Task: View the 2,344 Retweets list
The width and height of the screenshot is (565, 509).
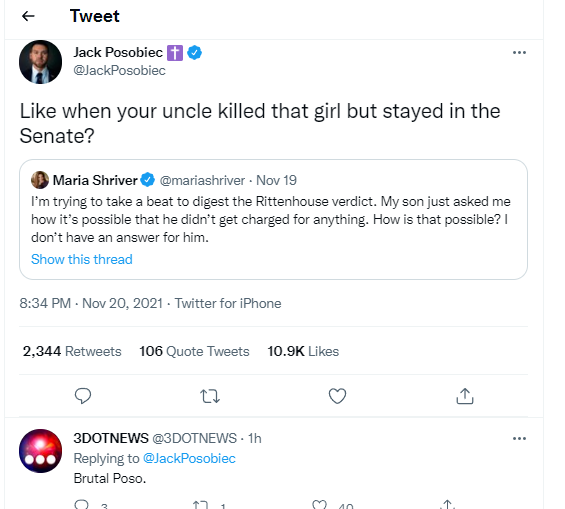Action: pos(72,351)
